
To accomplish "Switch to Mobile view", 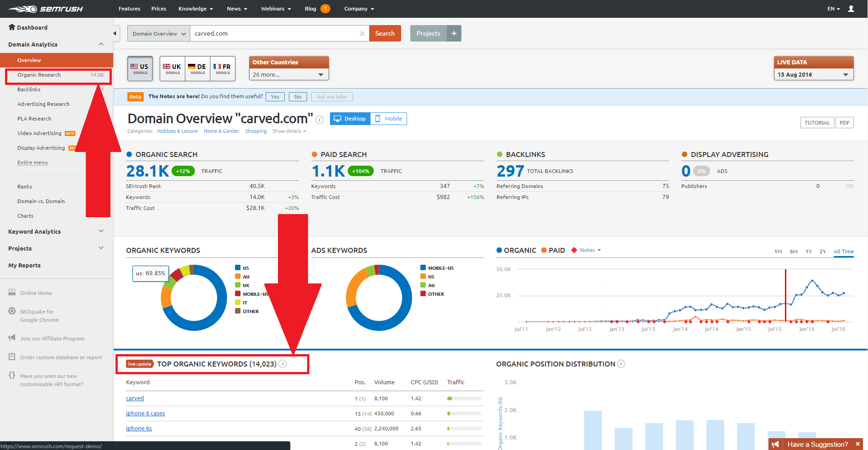I will point(388,119).
